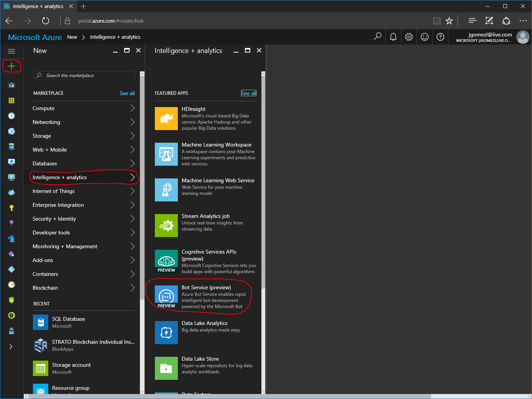Viewport: 532px width, 399px height.
Task: Expand Databases category chevron
Action: click(132, 163)
